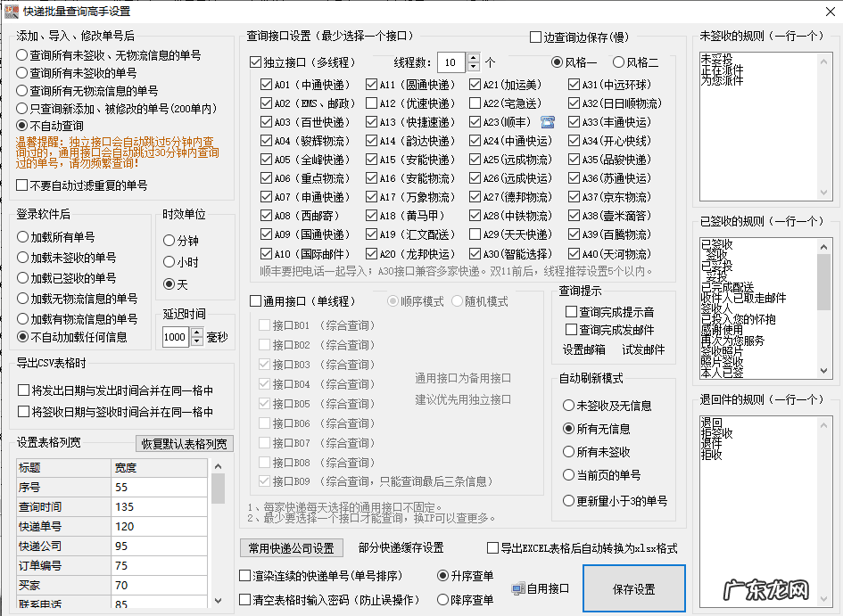Click the phone icon beside A23 顺丰
The width and height of the screenshot is (843, 616).
548,123
